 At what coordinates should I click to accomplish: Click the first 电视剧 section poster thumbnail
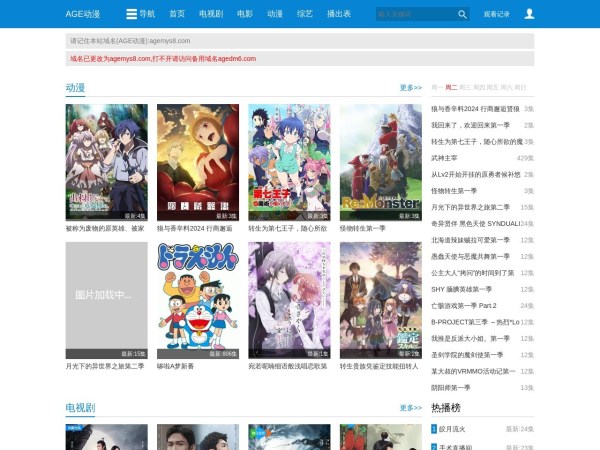coord(106,437)
